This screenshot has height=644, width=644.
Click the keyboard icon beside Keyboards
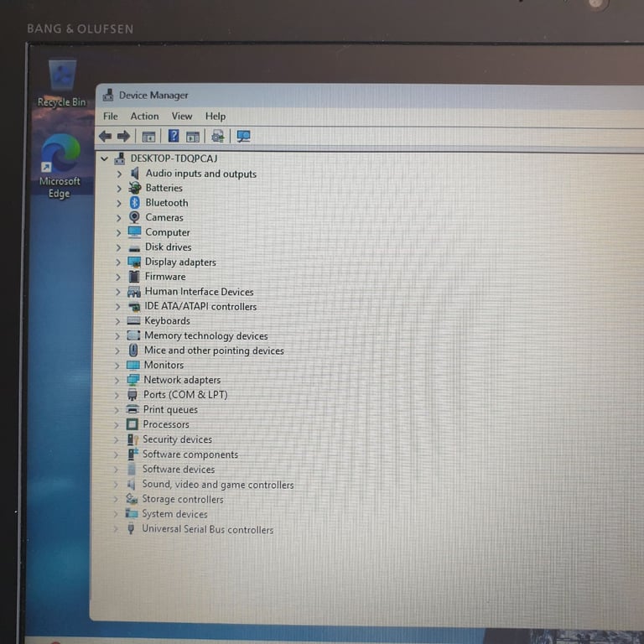(133, 321)
